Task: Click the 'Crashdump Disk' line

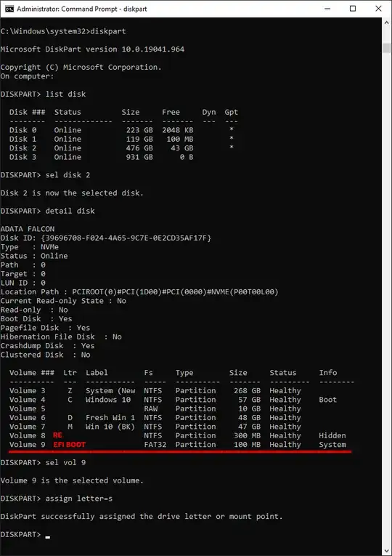Action: pyautogui.click(x=47, y=346)
